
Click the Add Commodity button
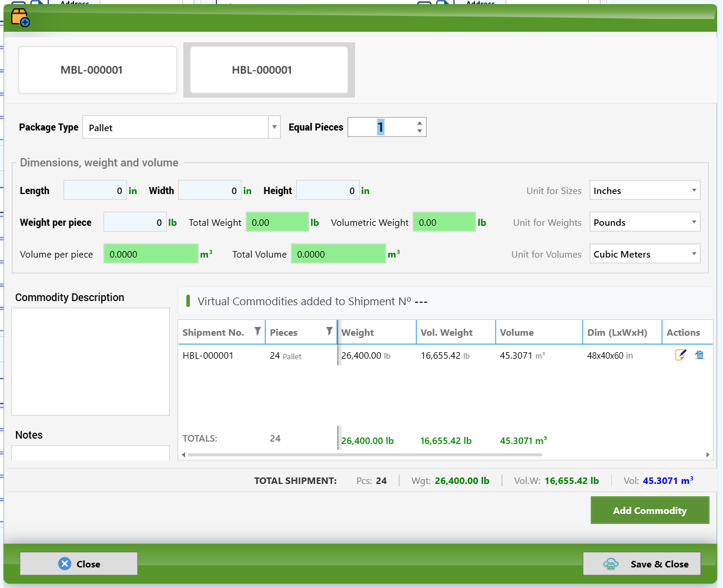pos(650,510)
